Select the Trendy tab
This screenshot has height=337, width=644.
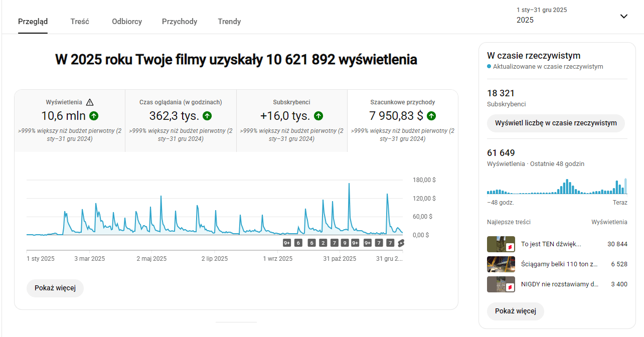(229, 22)
